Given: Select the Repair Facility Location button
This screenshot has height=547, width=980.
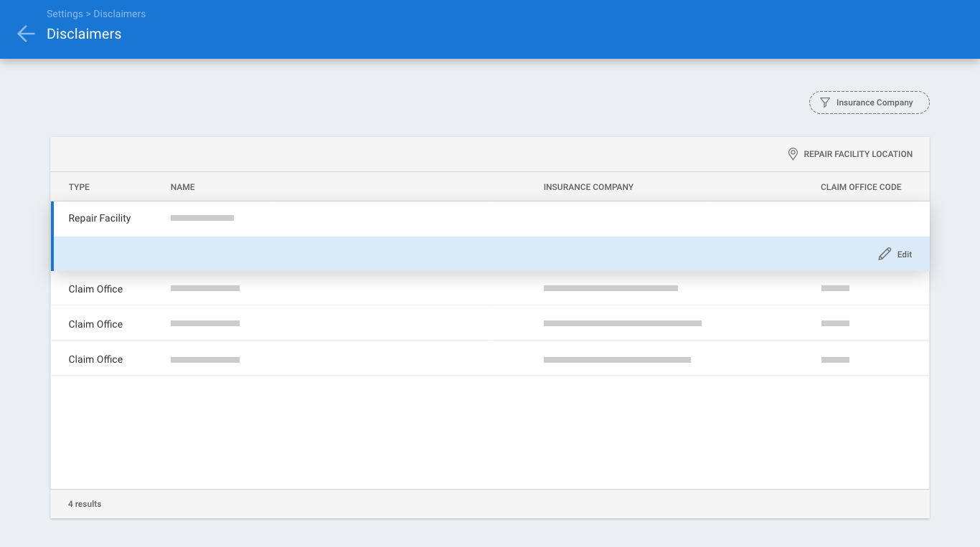Looking at the screenshot, I should point(850,154).
